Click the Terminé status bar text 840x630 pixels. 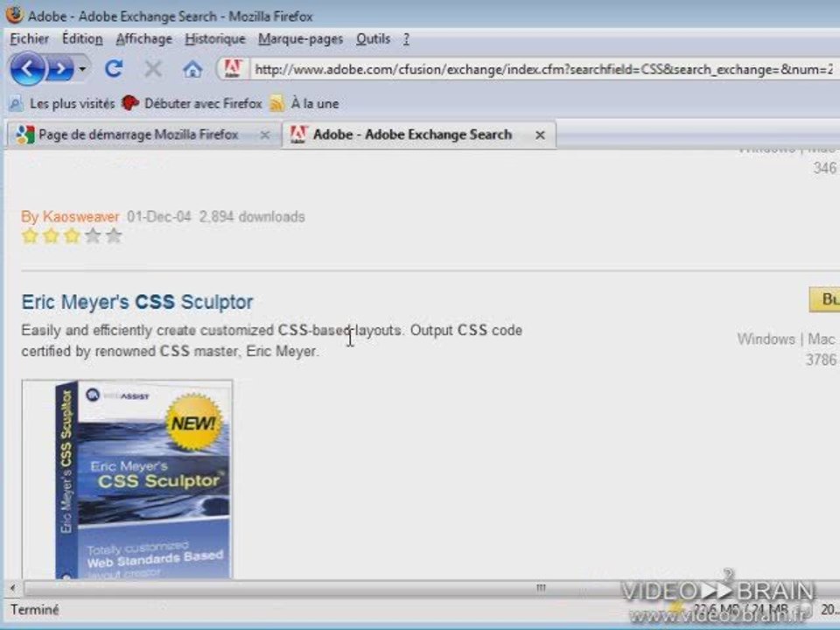point(35,610)
